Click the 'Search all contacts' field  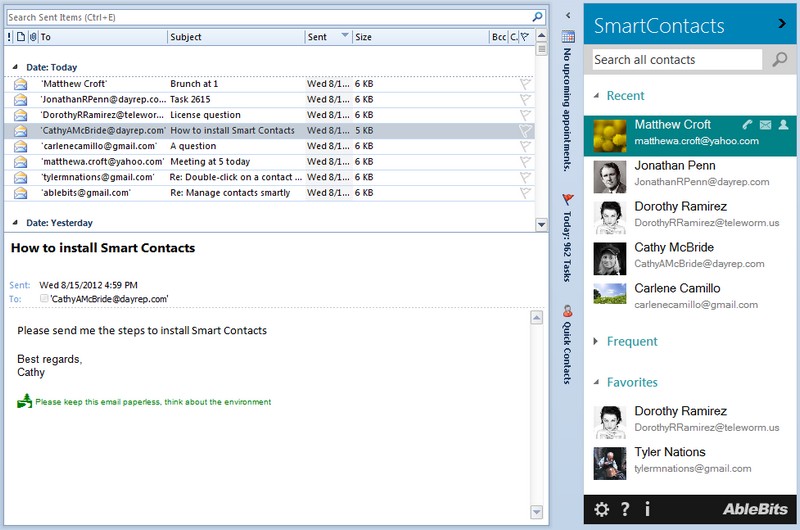(677, 60)
